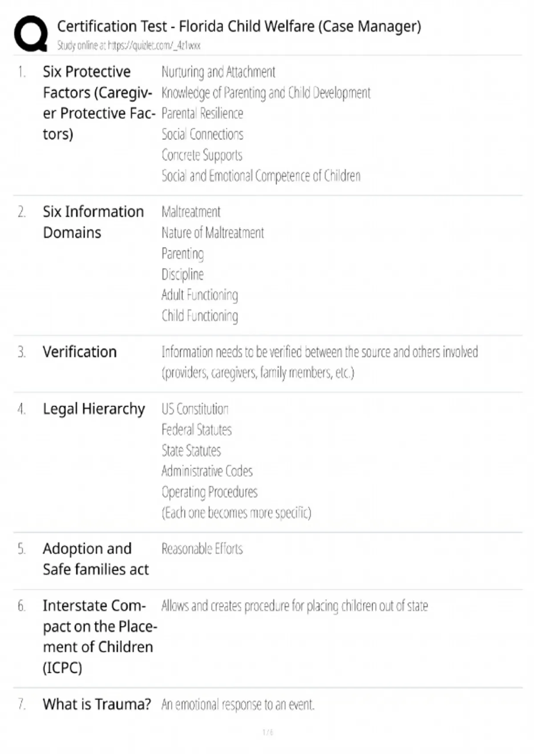The image size is (534, 756).
Task: Click Knowledge of Parenting and Child Development
Action: click(x=266, y=93)
